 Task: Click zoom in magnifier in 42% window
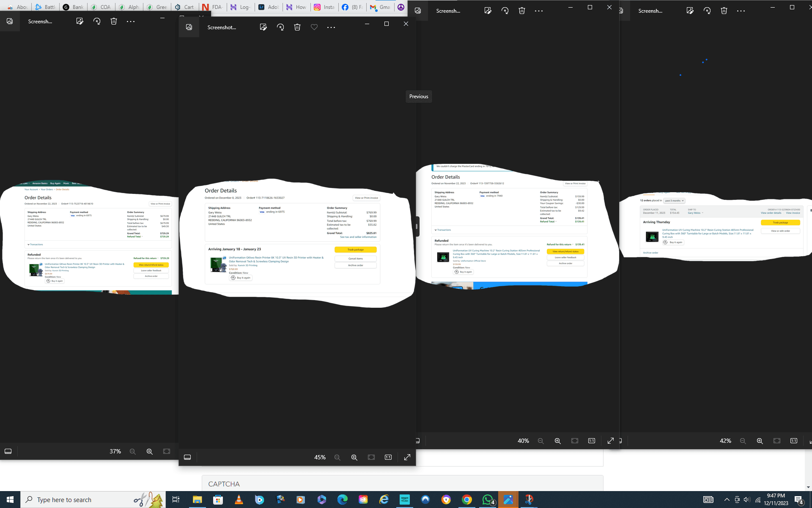coord(760,441)
